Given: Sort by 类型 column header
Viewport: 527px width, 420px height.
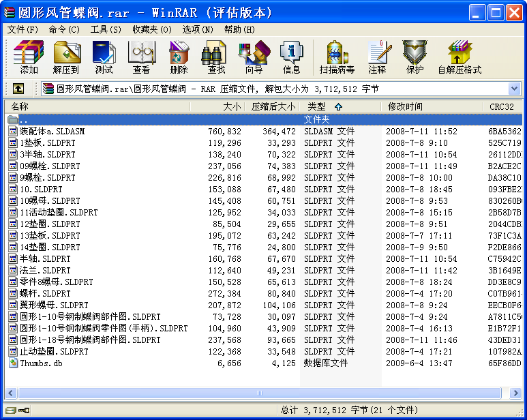Looking at the screenshot, I should click(x=316, y=106).
